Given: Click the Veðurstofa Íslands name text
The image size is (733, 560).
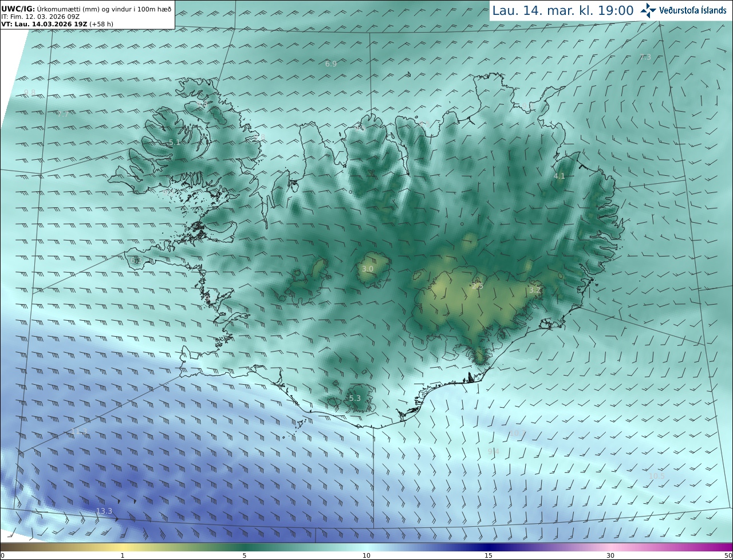Looking at the screenshot, I should (693, 10).
